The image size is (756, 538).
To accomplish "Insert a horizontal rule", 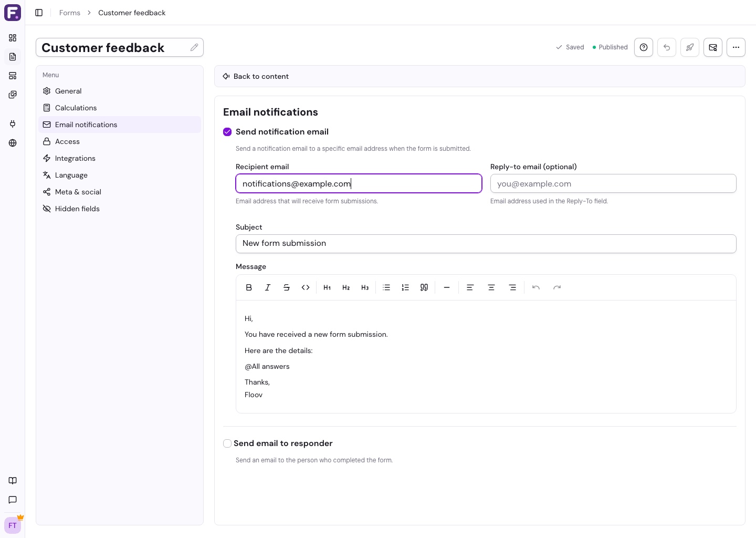I will tap(447, 287).
